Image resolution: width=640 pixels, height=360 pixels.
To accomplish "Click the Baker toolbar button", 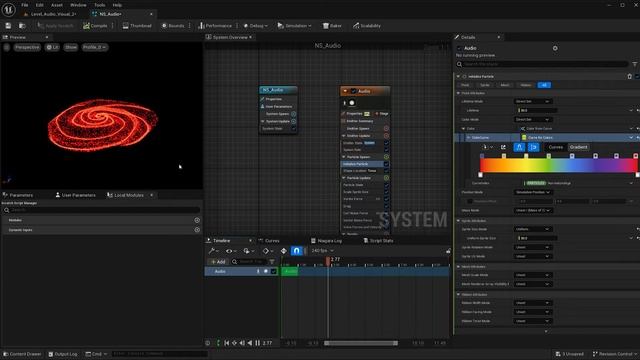I will (x=332, y=26).
